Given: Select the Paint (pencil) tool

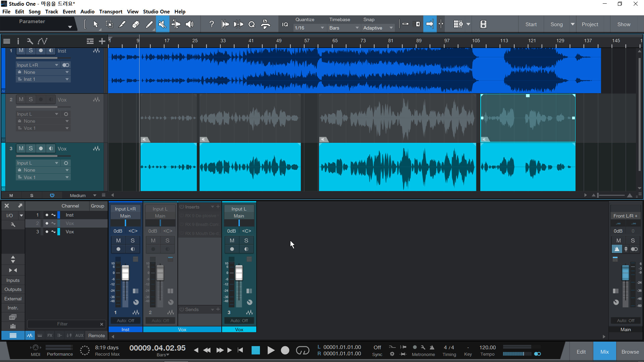Looking at the screenshot, I should pyautogui.click(x=149, y=24).
